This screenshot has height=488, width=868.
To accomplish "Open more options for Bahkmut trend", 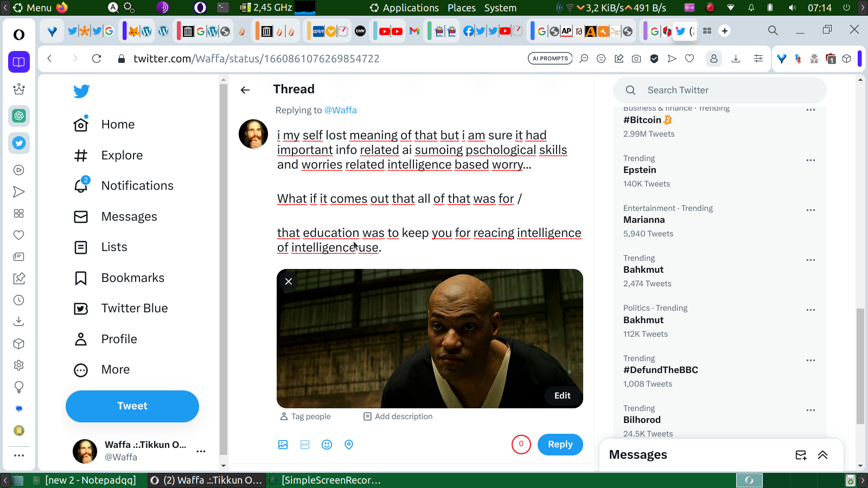I will [x=810, y=260].
